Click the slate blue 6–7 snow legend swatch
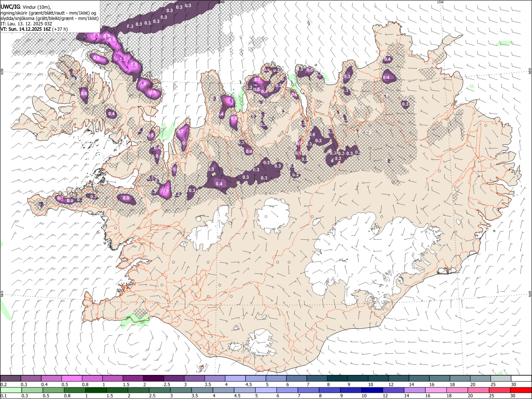The height and width of the screenshot is (399, 532). click(296, 379)
